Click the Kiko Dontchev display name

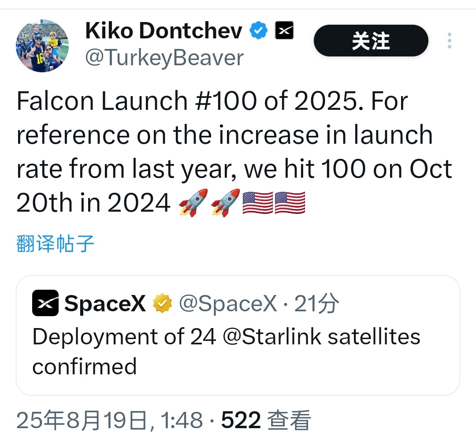(x=164, y=31)
